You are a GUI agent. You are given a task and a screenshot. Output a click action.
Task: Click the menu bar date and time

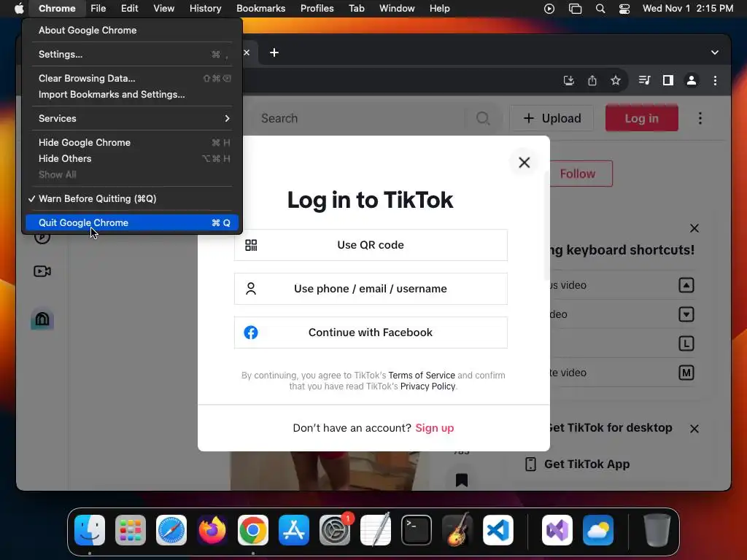[688, 9]
